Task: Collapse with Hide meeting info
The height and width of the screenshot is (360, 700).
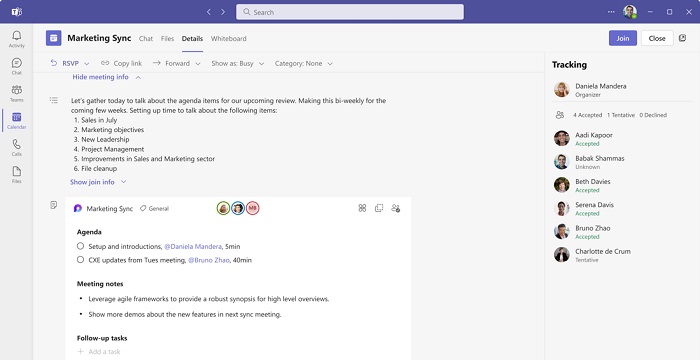Action: click(x=107, y=77)
